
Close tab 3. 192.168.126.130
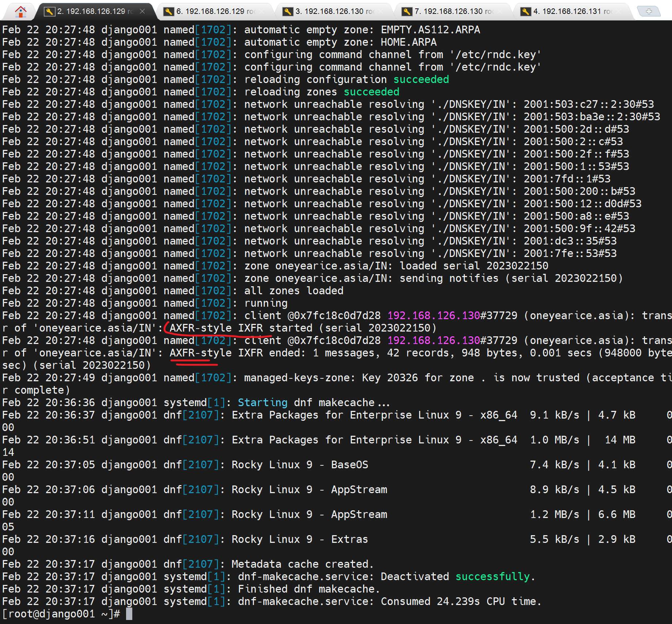(x=381, y=11)
